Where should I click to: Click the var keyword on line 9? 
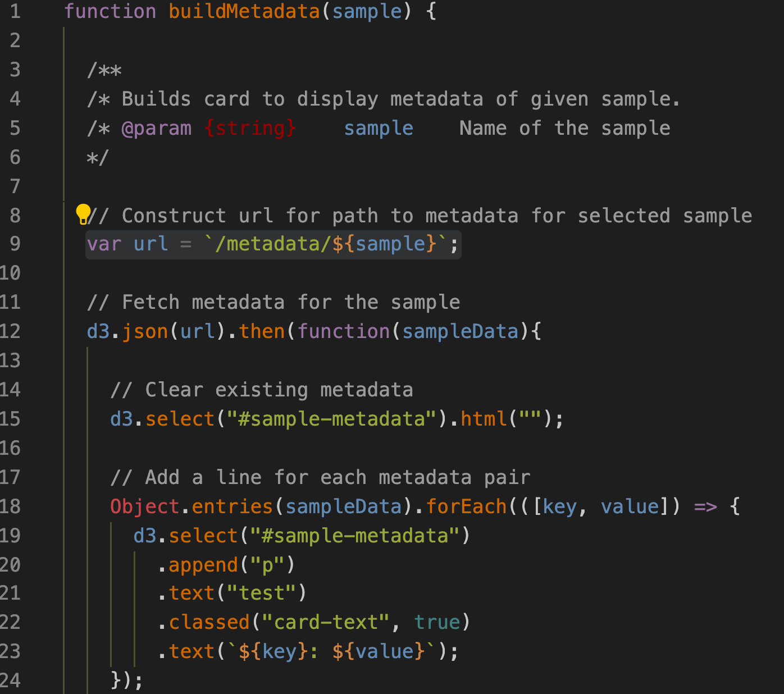click(x=104, y=244)
